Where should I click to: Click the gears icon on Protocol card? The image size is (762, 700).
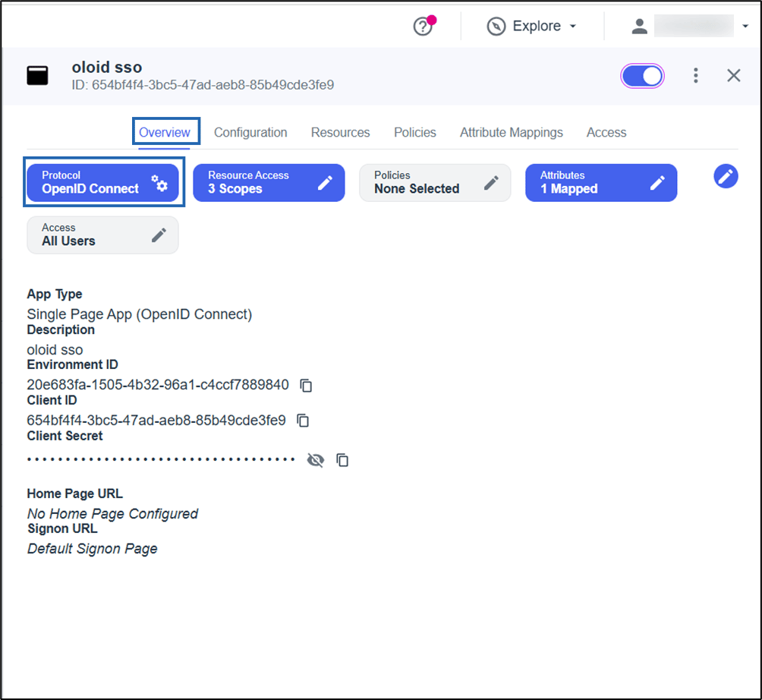(x=159, y=183)
